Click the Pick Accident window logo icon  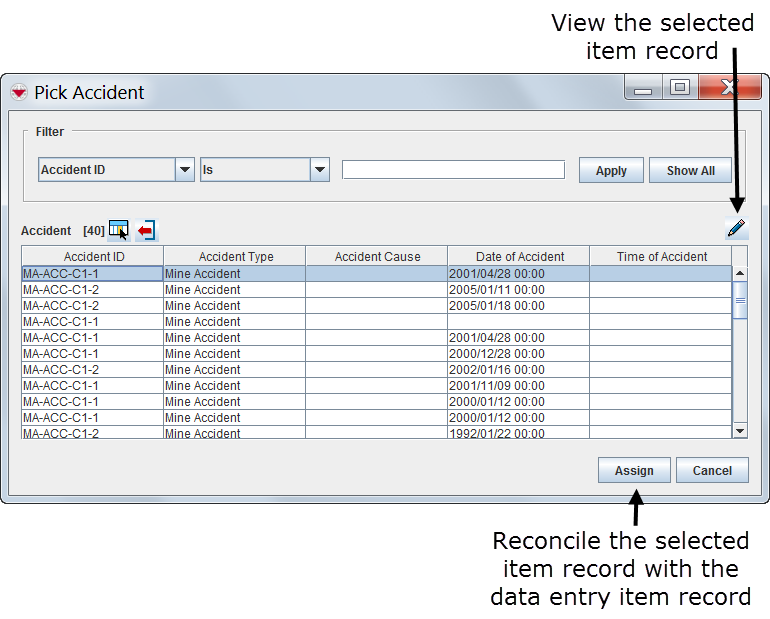coord(19,92)
